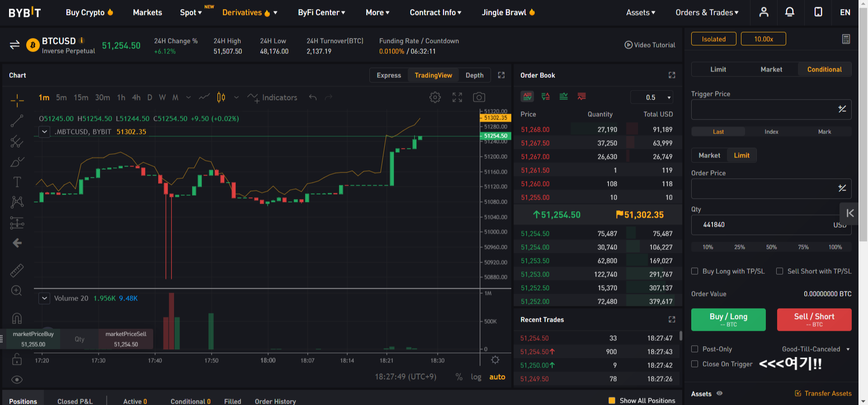Click the back arrow in chart toolbar
This screenshot has width=868, height=405.
[17, 243]
